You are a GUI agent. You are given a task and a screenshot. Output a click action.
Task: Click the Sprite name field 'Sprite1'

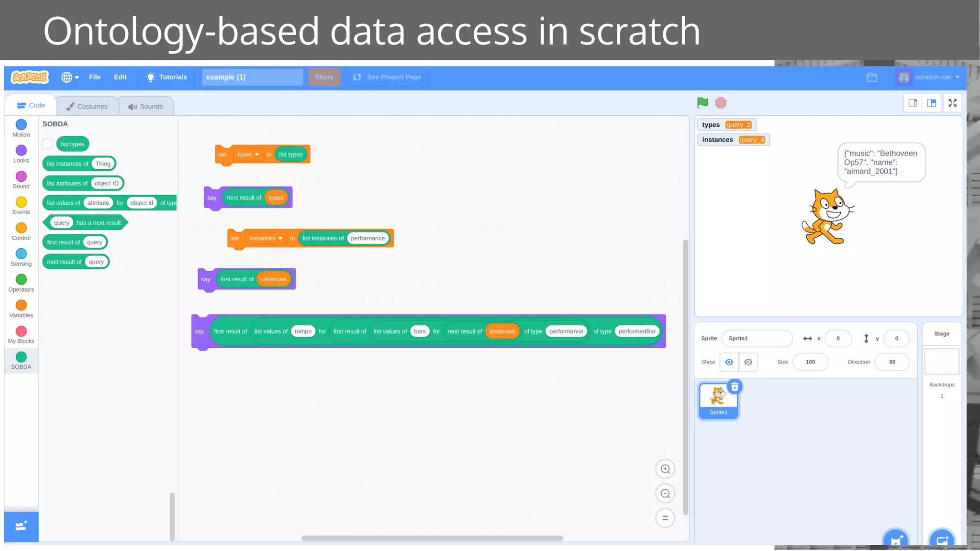pos(757,338)
